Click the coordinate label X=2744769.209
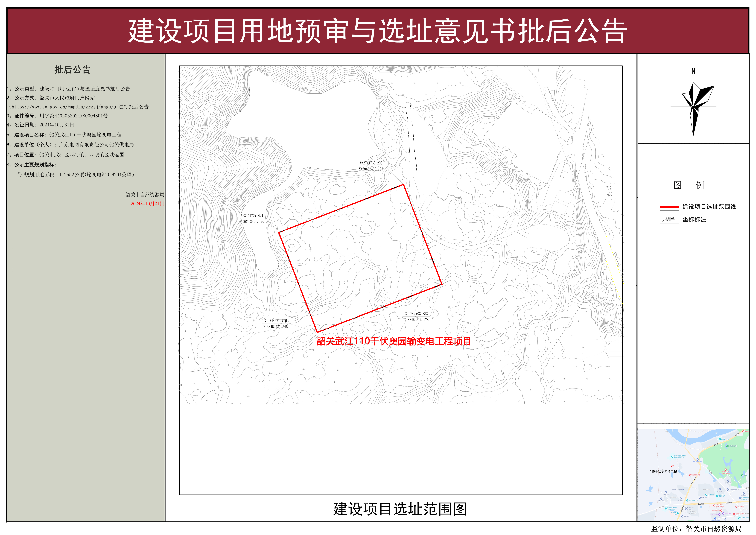 click(371, 163)
